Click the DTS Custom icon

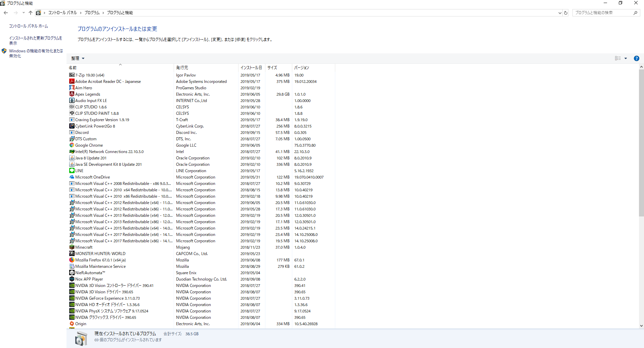tap(72, 139)
